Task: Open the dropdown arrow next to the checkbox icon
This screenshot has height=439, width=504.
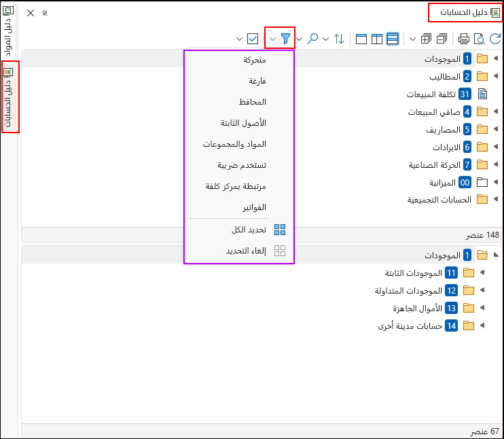Action: click(x=239, y=39)
